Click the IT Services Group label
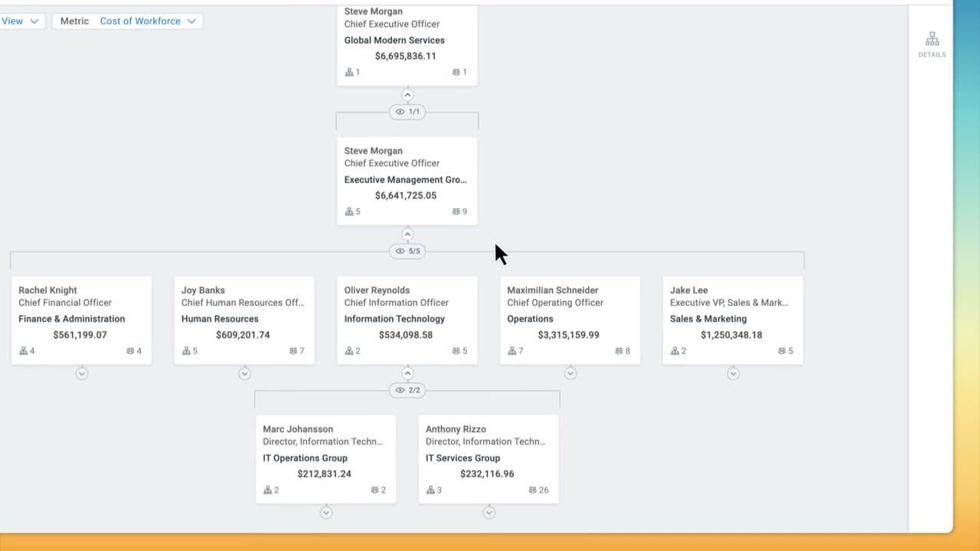Image resolution: width=980 pixels, height=551 pixels. point(463,458)
